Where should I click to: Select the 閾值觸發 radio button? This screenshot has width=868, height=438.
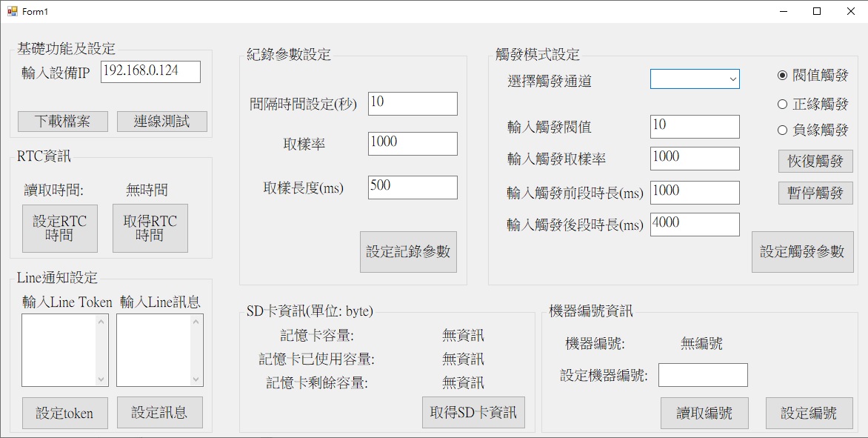tap(782, 76)
